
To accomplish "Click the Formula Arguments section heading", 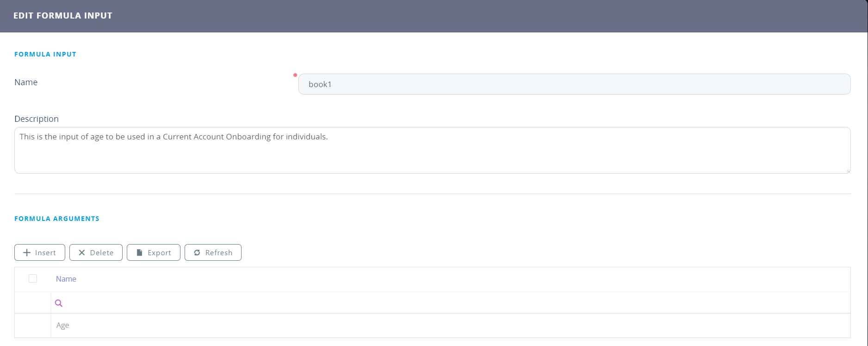I will 57,219.
